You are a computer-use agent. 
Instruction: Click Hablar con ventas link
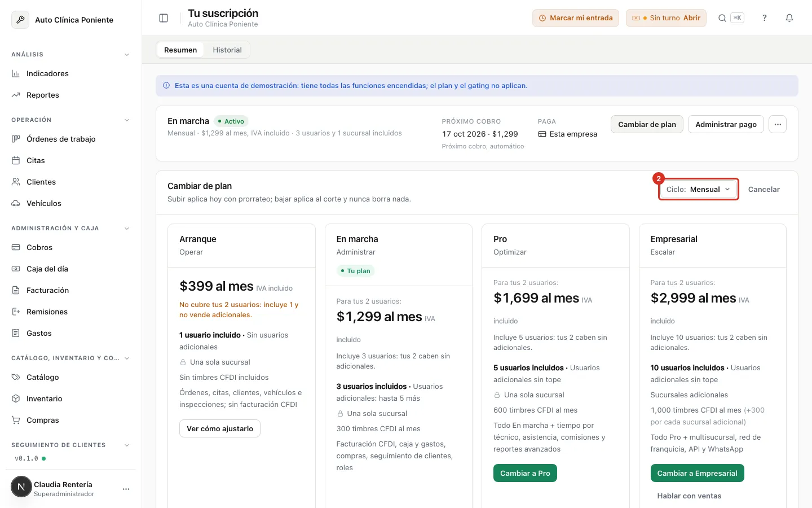tap(689, 496)
